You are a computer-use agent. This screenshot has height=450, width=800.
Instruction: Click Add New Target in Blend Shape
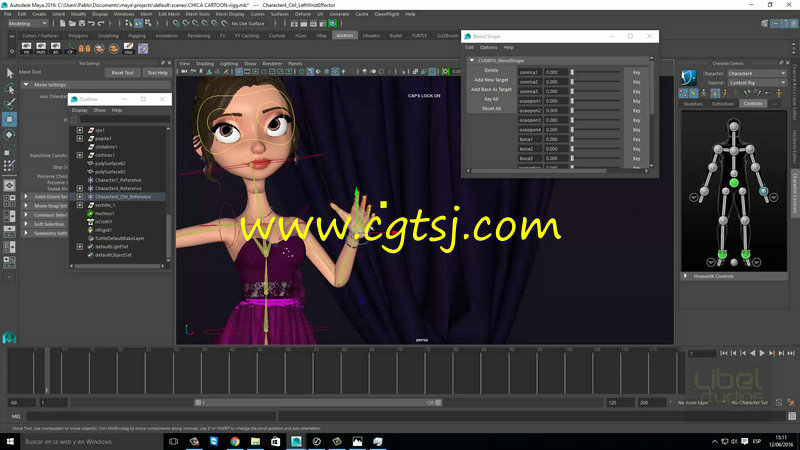pyautogui.click(x=491, y=80)
